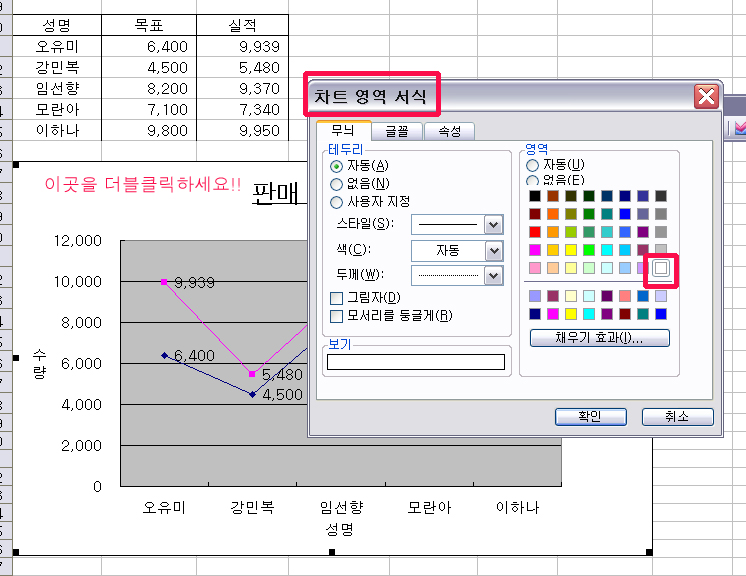Viewport: 746px width, 576px height.
Task: Pick the white color swatch
Action: pos(660,268)
